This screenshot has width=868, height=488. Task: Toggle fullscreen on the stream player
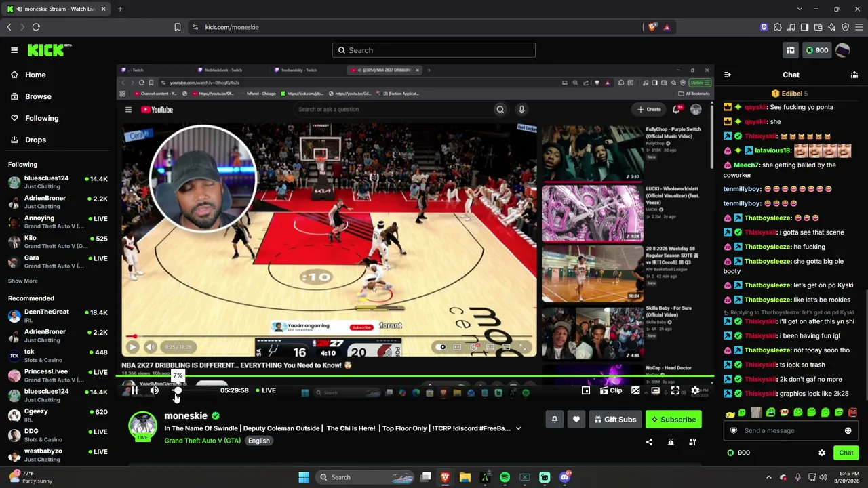[x=675, y=390]
